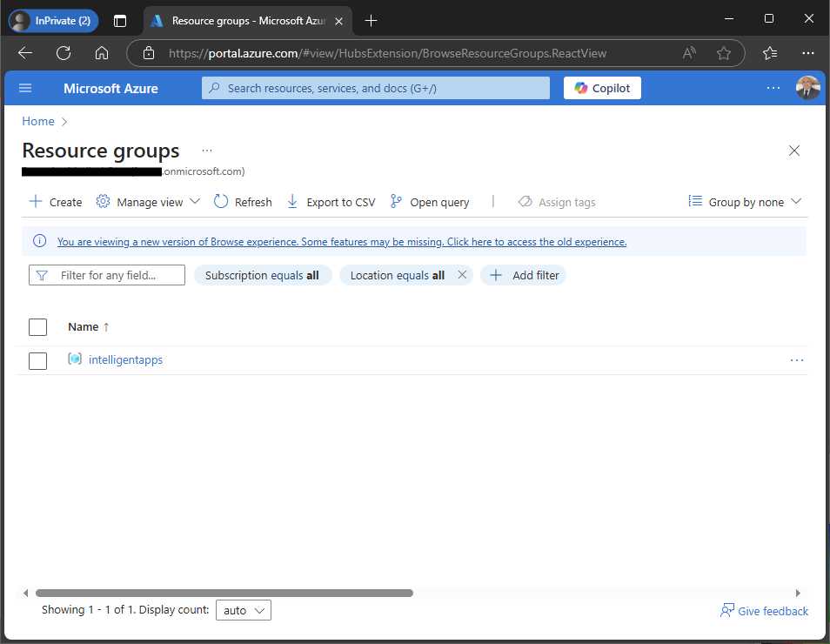This screenshot has width=830, height=644.
Task: Open the ellipsis menu beside the Resource groups title
Action: (207, 151)
